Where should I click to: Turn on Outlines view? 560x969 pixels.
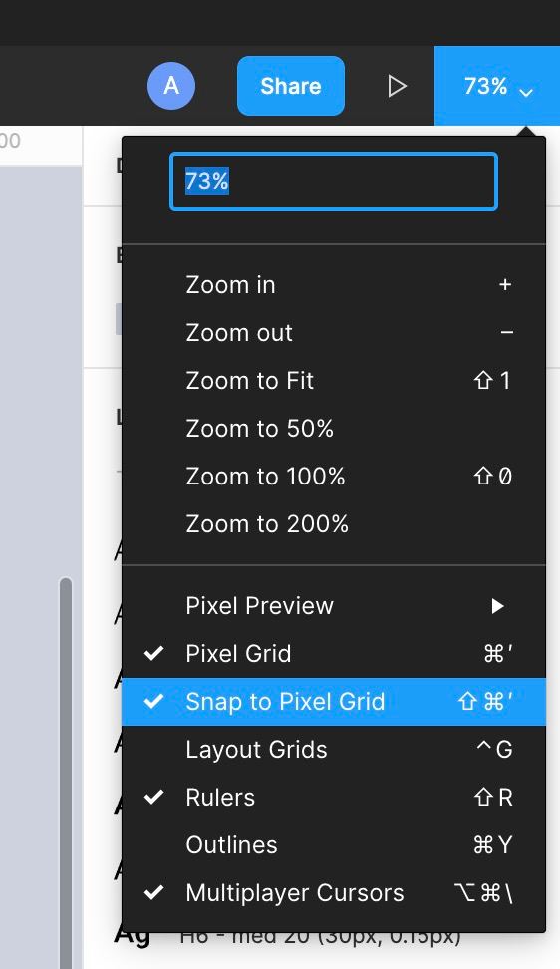click(x=334, y=845)
